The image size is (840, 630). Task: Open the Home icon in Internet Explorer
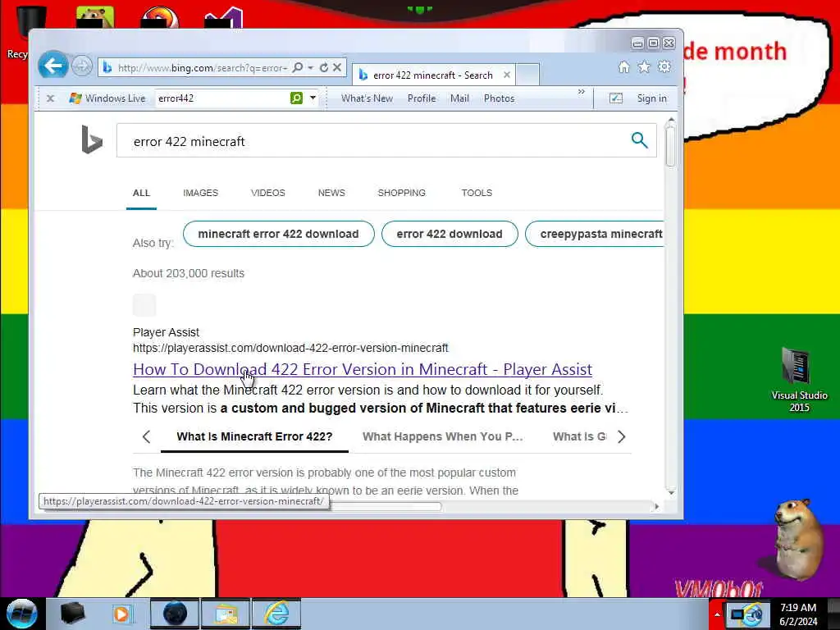[624, 67]
